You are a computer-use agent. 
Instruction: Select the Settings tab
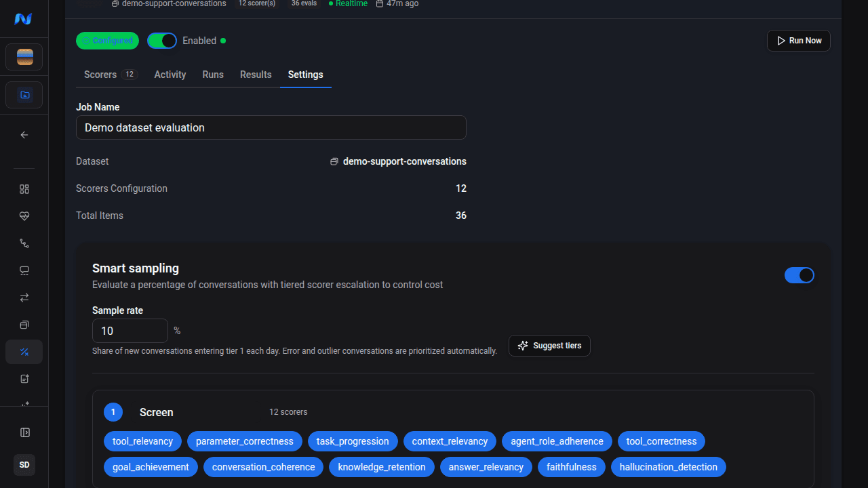[x=306, y=75]
